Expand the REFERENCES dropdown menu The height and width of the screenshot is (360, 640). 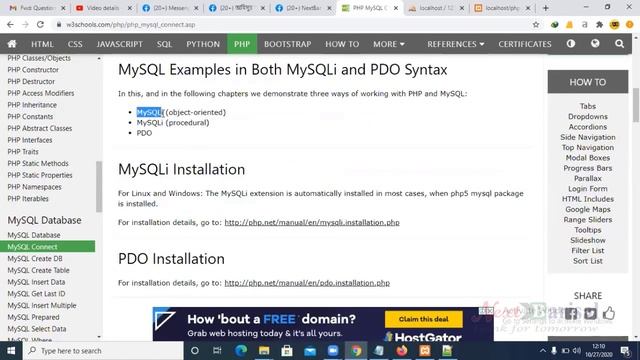456,44
